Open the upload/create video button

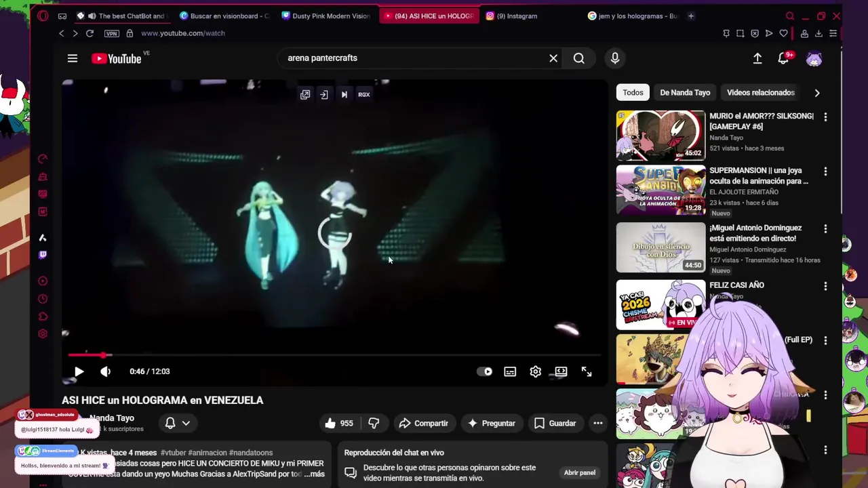pos(757,58)
